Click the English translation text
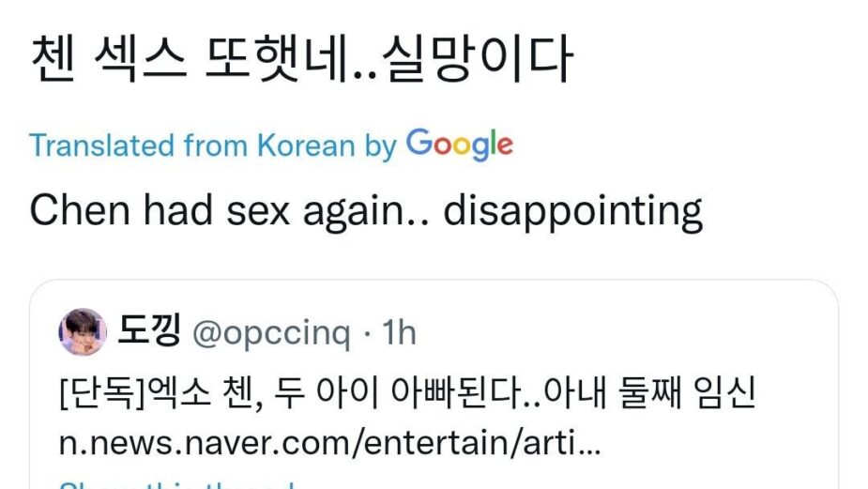This screenshot has width=868, height=489. pos(366,211)
